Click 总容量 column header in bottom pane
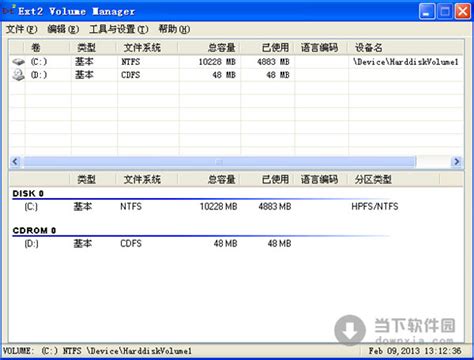Viewport: 474px width, 360px height. click(x=209, y=180)
